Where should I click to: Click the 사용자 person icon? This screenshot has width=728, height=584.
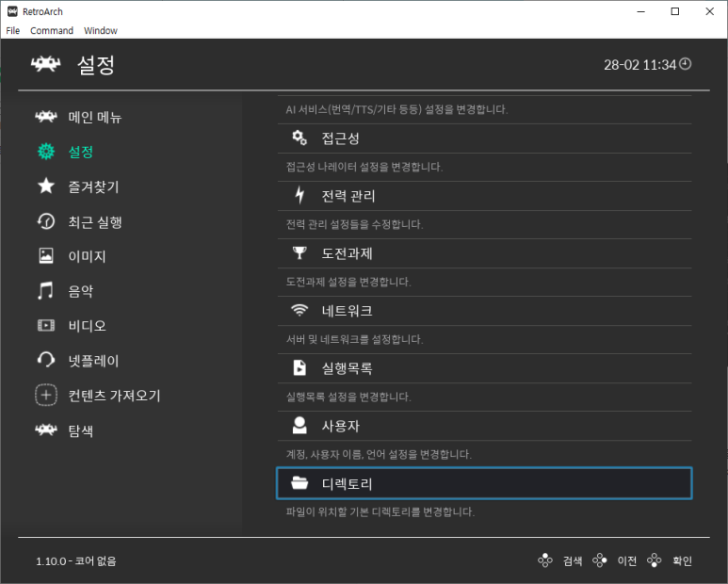coord(299,425)
